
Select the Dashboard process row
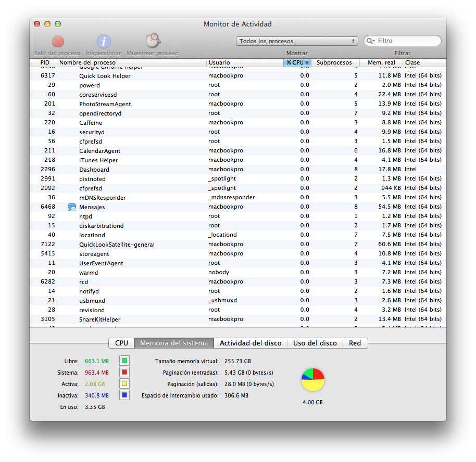[238, 170]
